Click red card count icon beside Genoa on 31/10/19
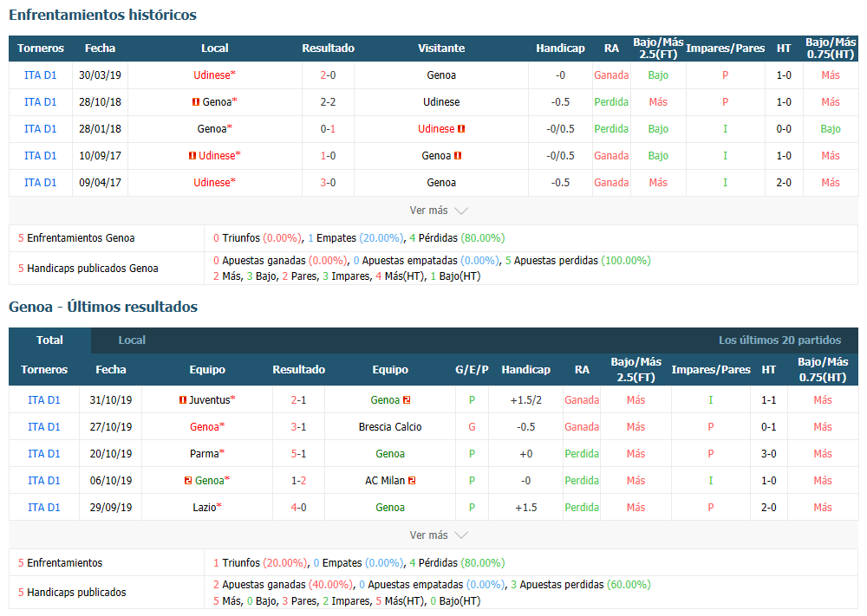The image size is (867, 616). click(x=407, y=400)
